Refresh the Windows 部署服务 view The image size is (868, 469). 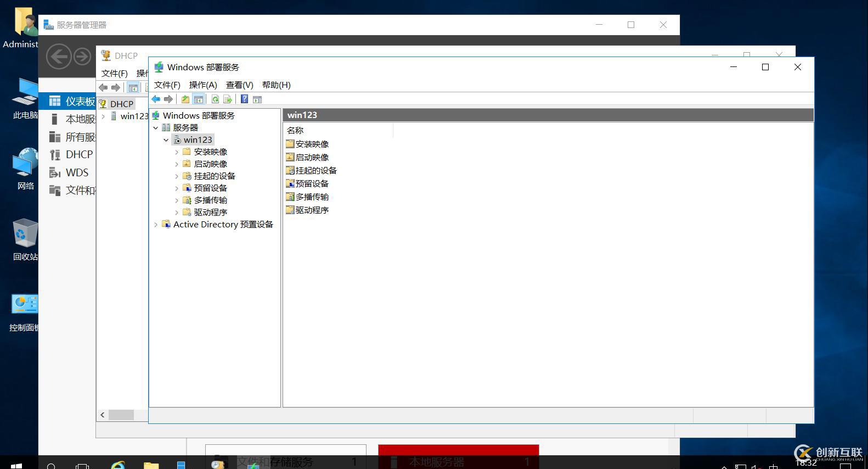coord(215,99)
